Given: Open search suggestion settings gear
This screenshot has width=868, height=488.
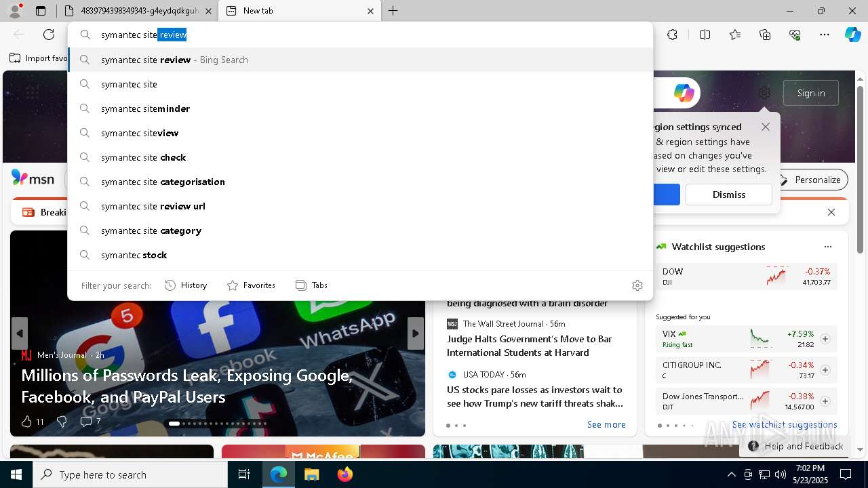Looking at the screenshot, I should click(637, 285).
